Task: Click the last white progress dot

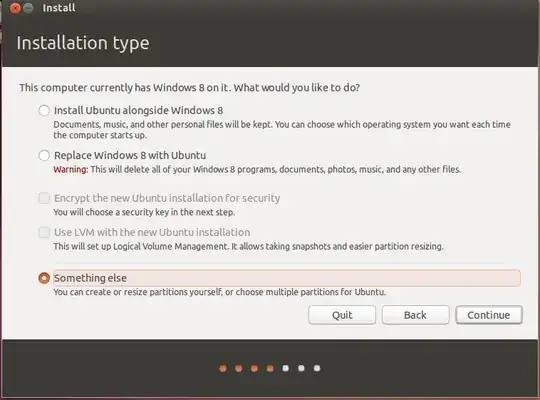Action: coord(317,368)
